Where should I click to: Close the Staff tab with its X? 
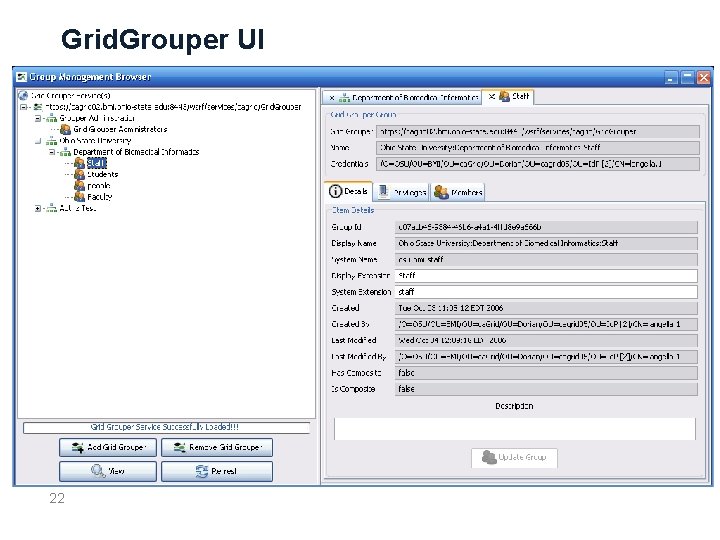coord(492,96)
